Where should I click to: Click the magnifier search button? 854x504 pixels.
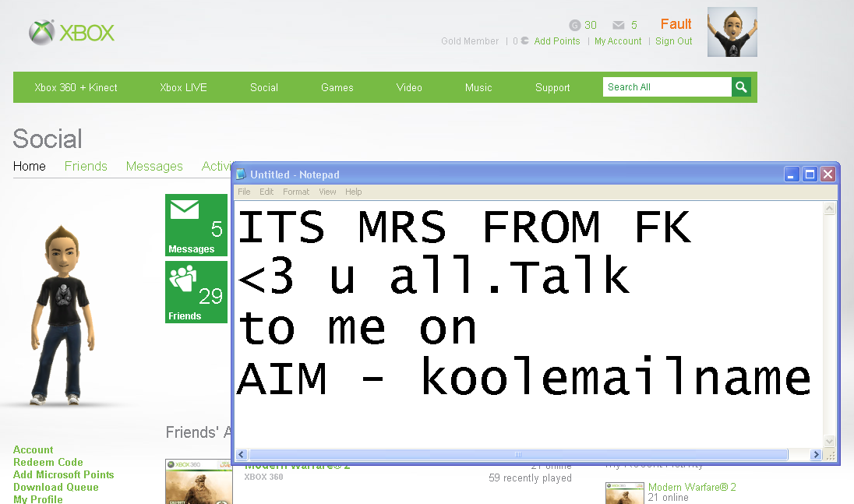741,87
